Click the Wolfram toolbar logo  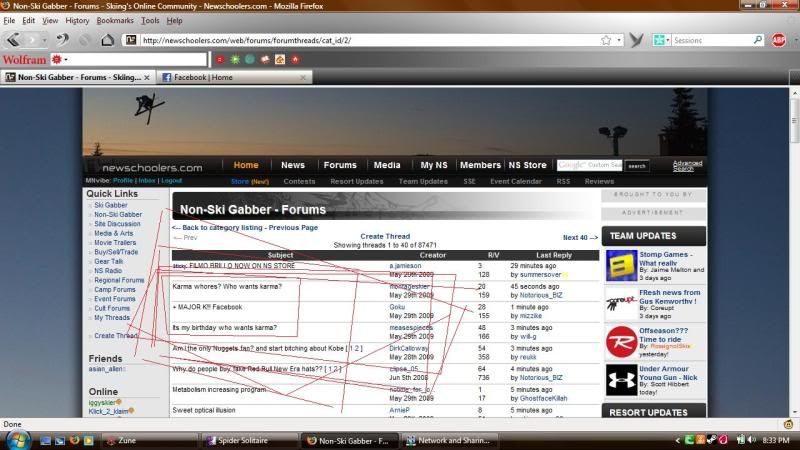click(x=24, y=59)
